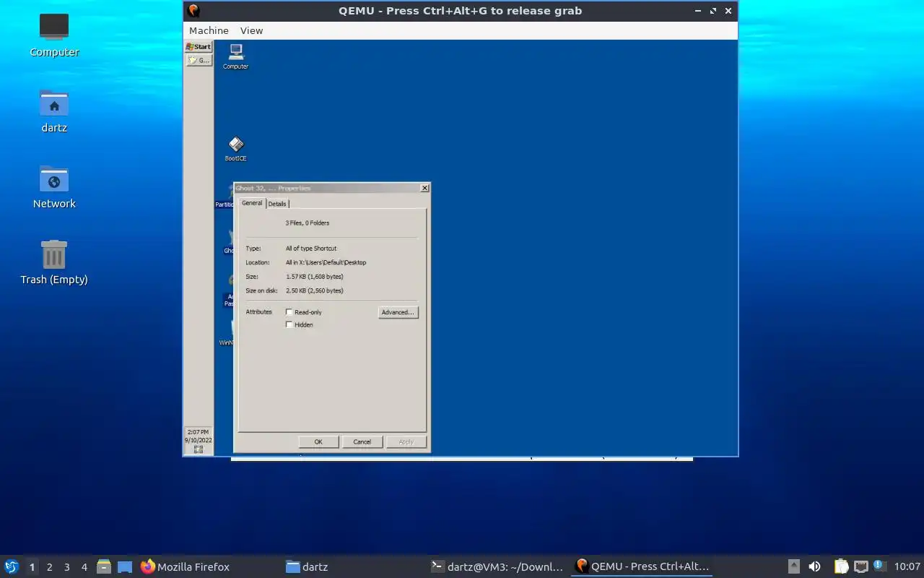Open the clipboard manager tray icon

point(841,566)
